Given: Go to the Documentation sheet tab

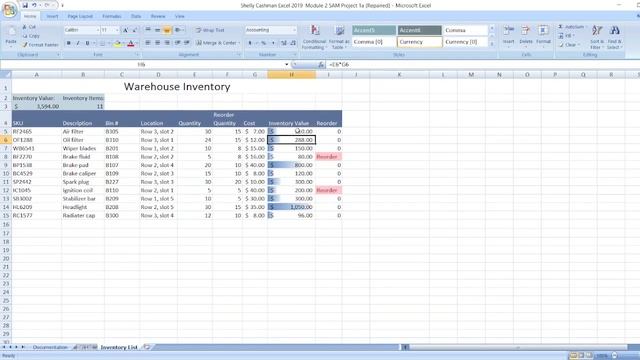Looking at the screenshot, I should pos(50,347).
